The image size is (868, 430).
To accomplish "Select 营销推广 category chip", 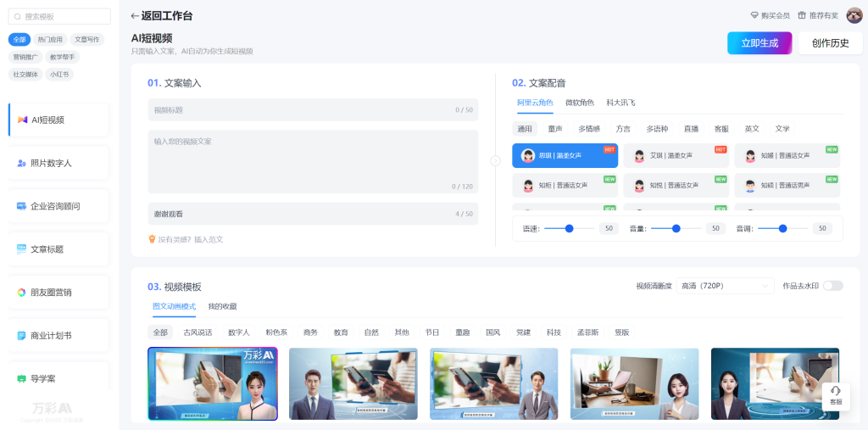I will (25, 57).
